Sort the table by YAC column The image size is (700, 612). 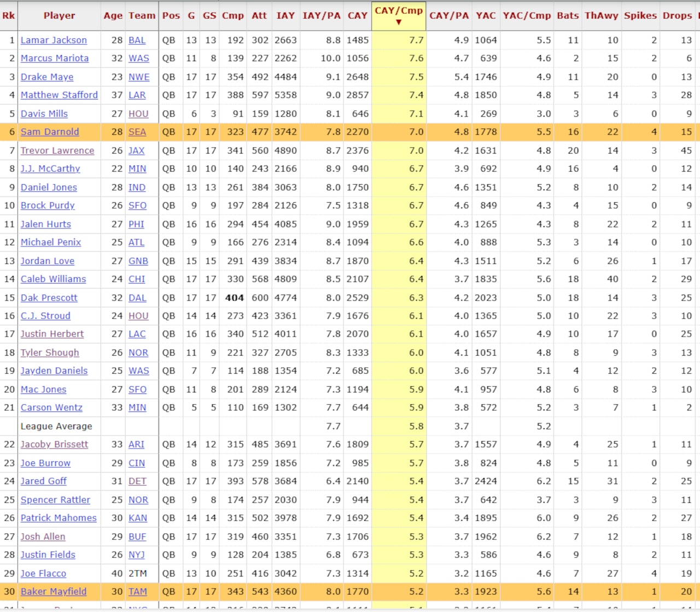coord(486,15)
